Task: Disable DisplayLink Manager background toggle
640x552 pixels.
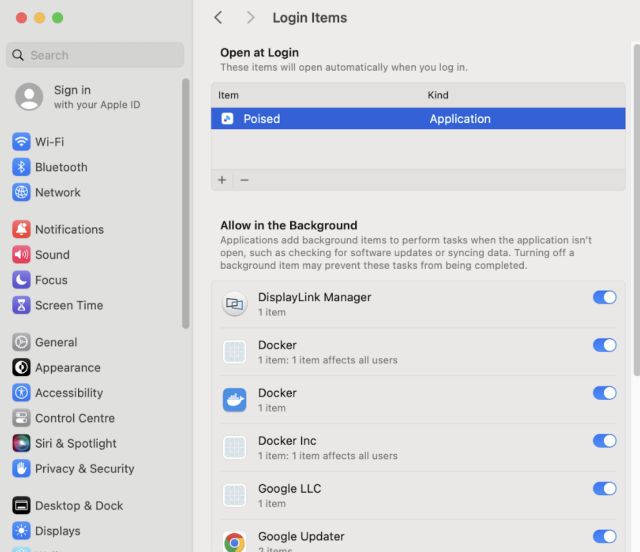Action: [x=604, y=297]
